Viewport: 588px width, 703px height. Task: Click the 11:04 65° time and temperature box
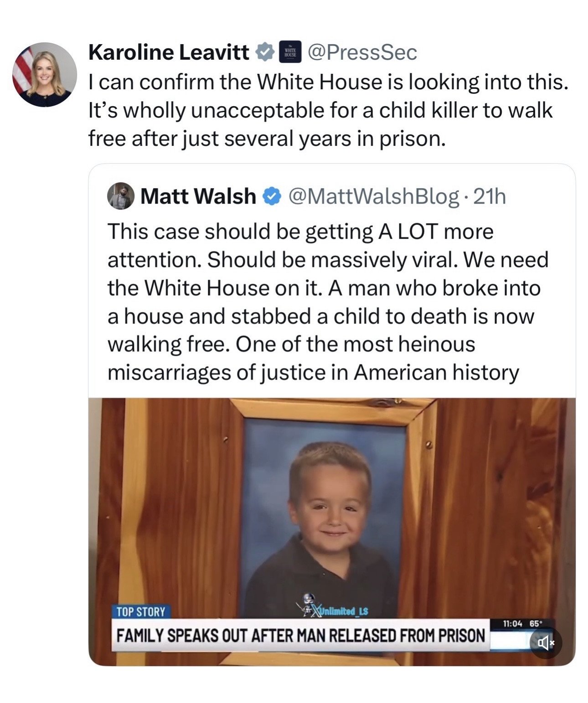(x=522, y=624)
